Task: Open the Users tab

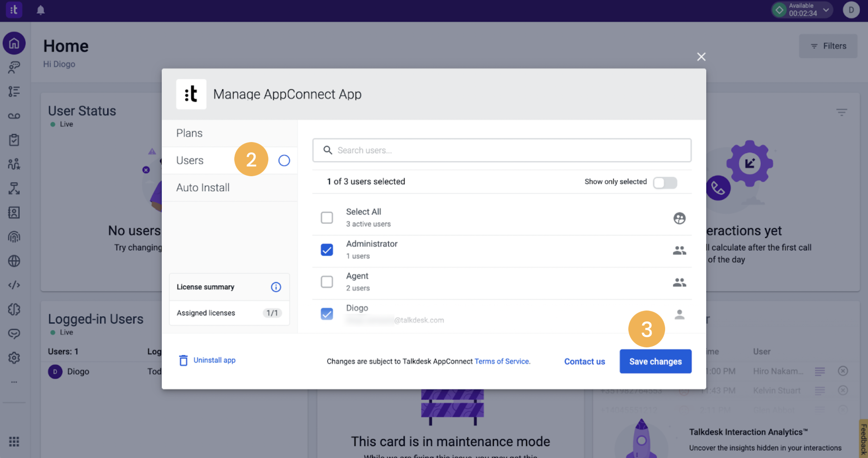Action: [x=230, y=160]
